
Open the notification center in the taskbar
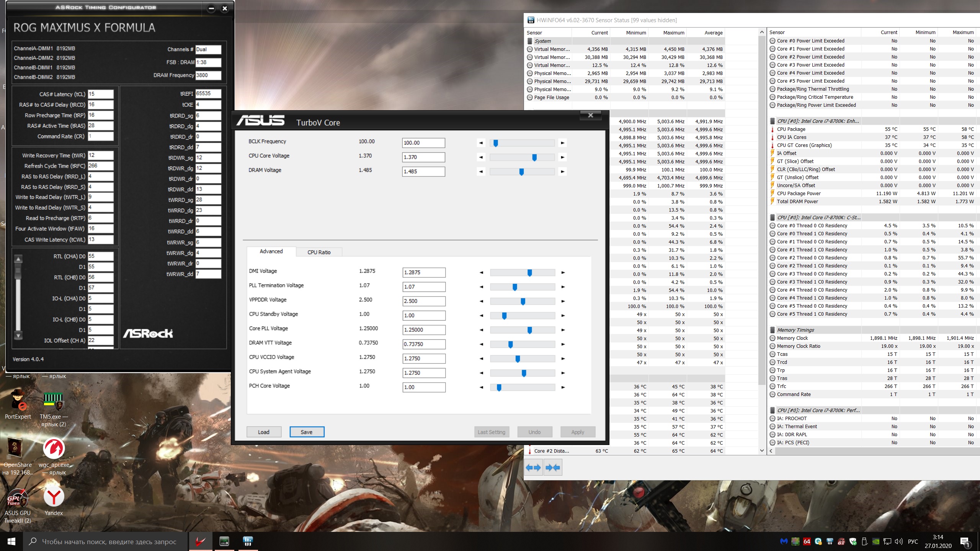[x=965, y=541]
